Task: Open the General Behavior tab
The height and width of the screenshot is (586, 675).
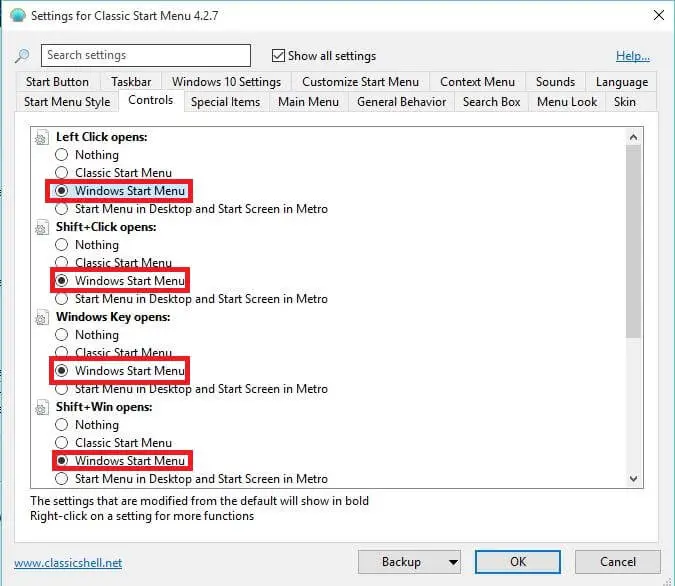Action: 401,102
